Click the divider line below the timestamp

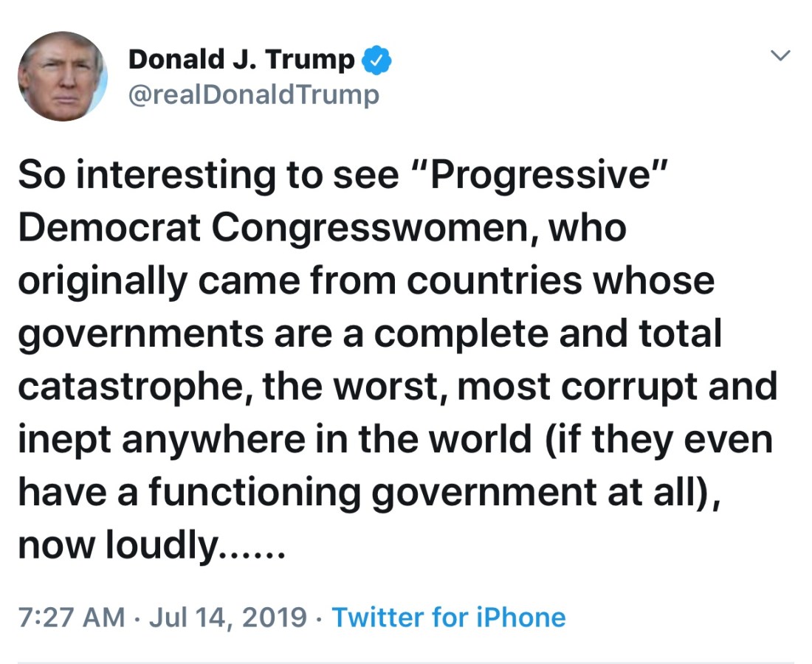(x=406, y=662)
